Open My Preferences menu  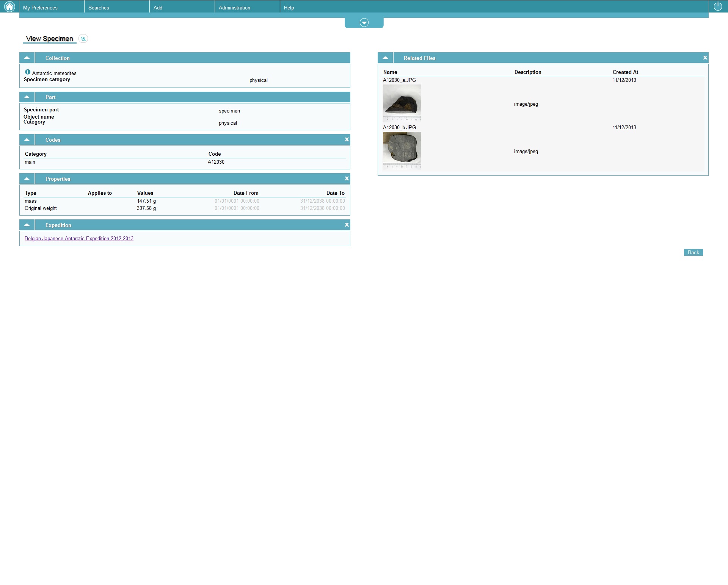pos(40,8)
